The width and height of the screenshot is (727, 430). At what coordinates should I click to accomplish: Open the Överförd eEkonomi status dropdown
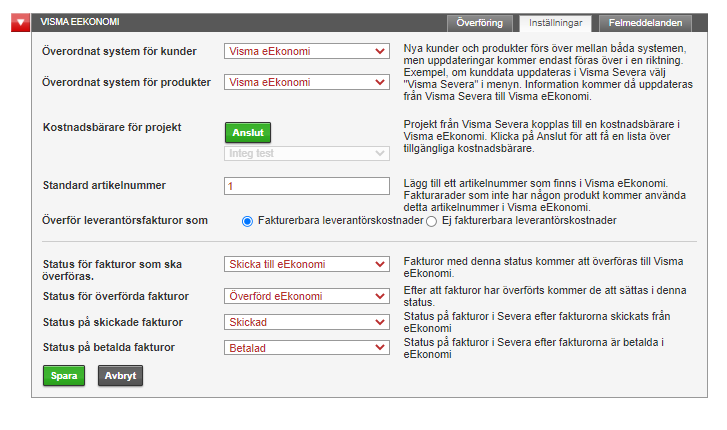coord(306,296)
